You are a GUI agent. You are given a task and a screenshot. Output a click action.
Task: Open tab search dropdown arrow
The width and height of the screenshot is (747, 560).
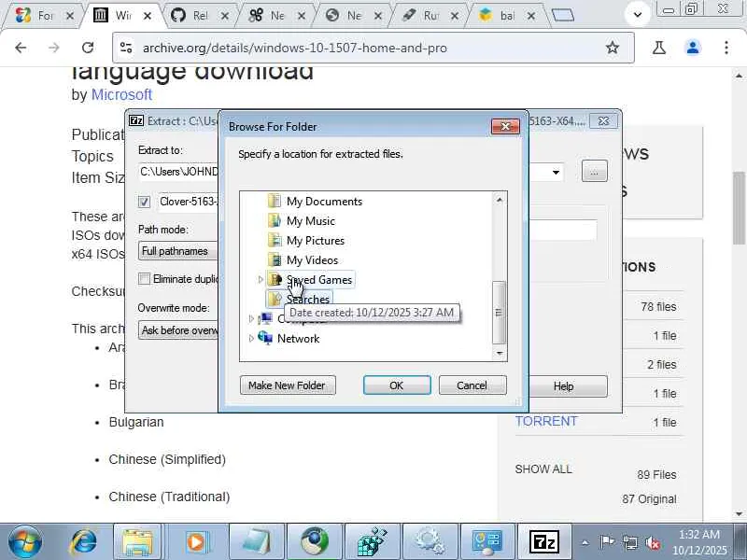tap(638, 15)
